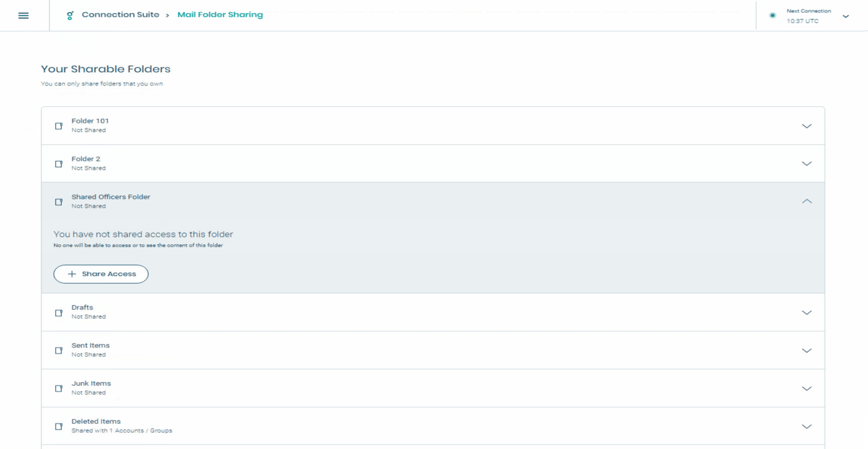Go to Connection Suite breadcrumb
The width and height of the screenshot is (868, 449).
120,15
